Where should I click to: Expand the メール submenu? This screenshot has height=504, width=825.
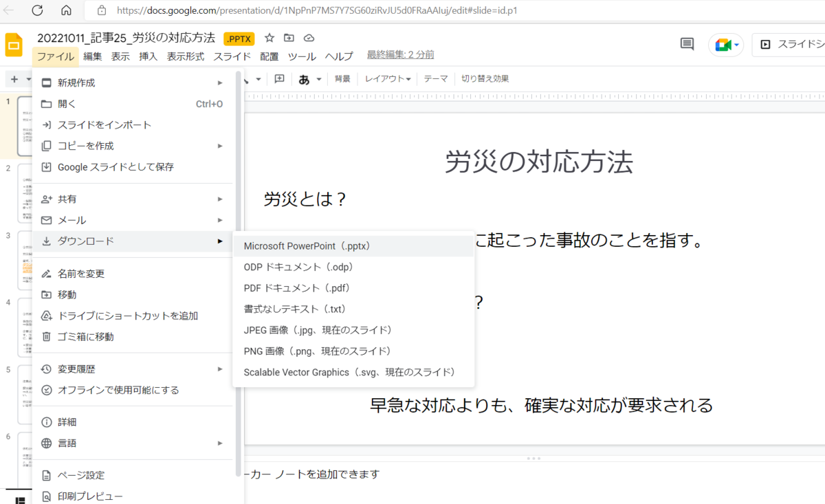coord(133,220)
